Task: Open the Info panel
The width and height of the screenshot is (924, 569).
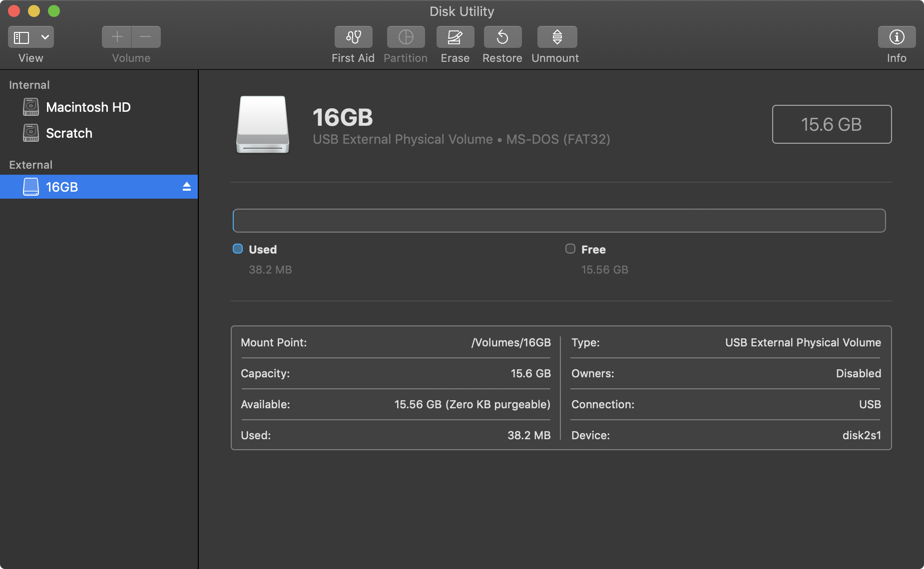Action: click(897, 36)
